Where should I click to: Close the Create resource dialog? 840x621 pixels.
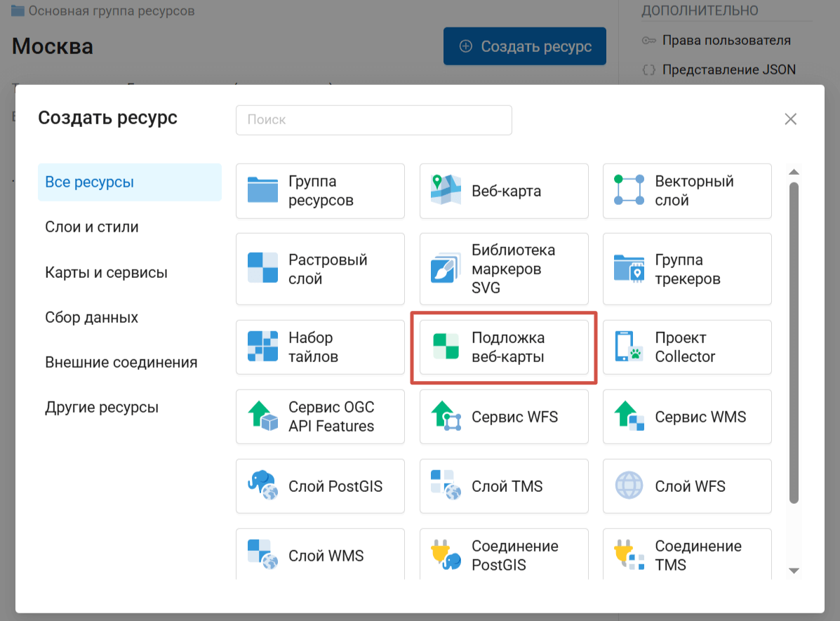tap(790, 119)
